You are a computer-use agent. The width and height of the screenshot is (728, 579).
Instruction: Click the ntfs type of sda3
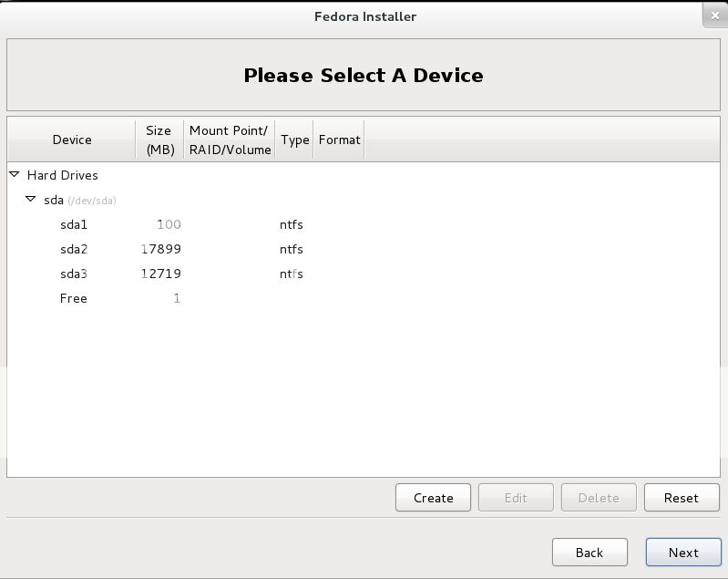(291, 274)
